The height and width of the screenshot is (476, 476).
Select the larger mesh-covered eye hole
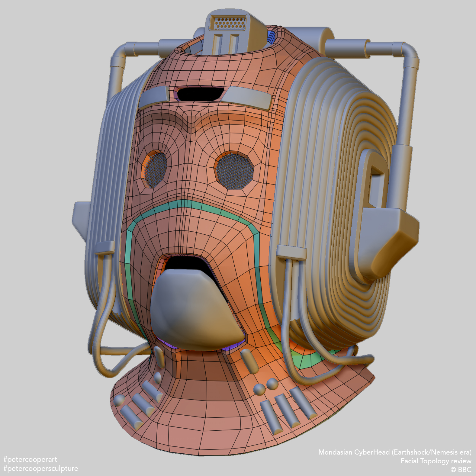coord(234,171)
